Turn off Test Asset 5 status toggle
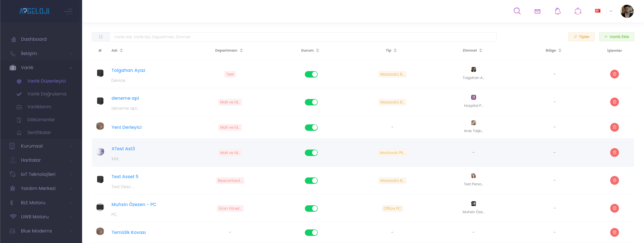The image size is (644, 243). (311, 181)
